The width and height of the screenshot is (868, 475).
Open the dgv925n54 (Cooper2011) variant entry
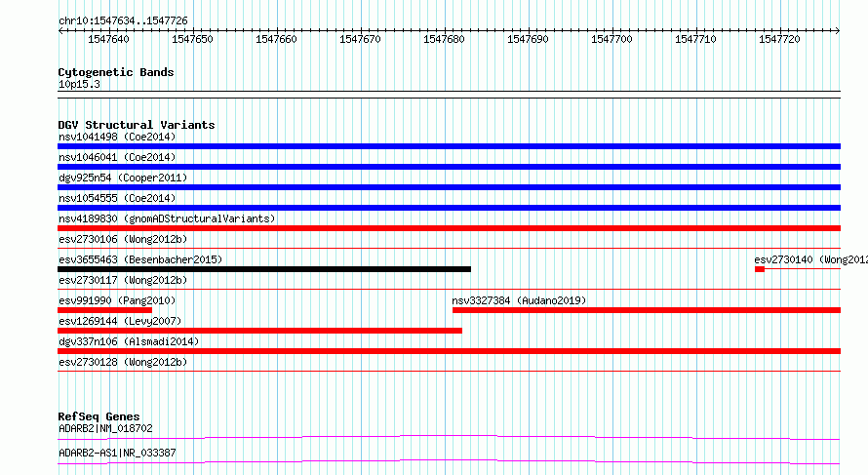[x=123, y=178]
